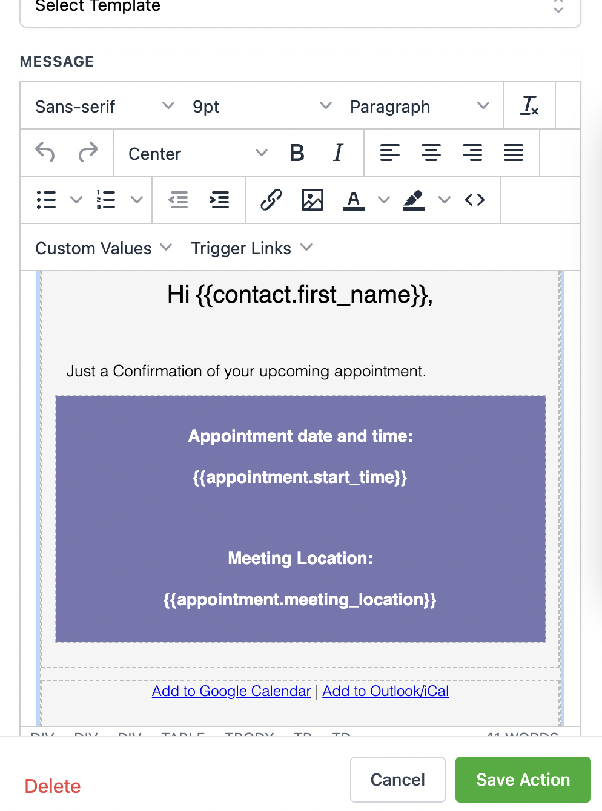Apply justify text alignment
Viewport: 602px width, 811px height.
click(514, 153)
